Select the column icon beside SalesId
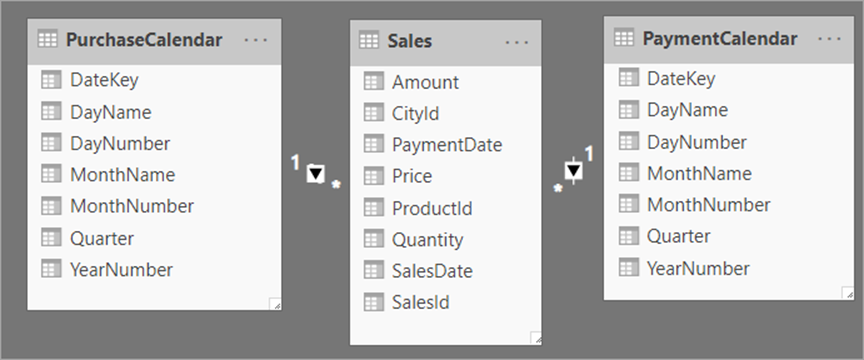The height and width of the screenshot is (360, 864). point(373,302)
